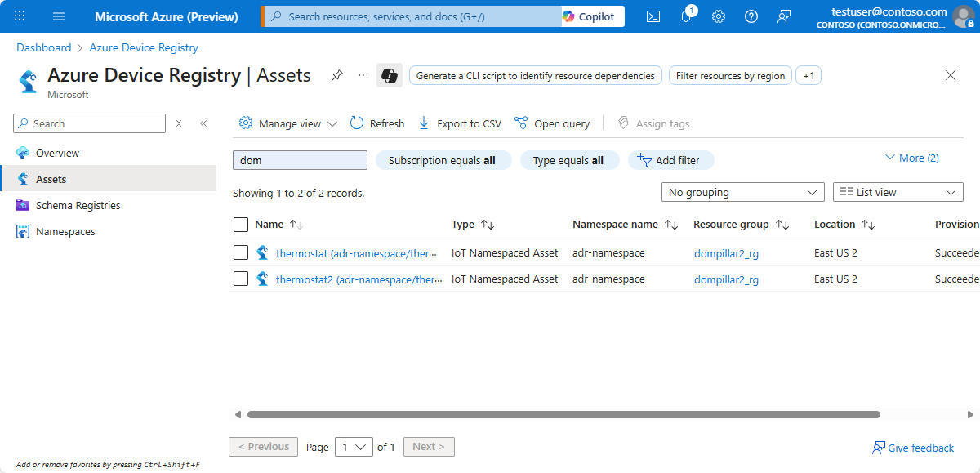This screenshot has height=473, width=980.
Task: Check the thermostat asset row
Action: click(x=240, y=252)
